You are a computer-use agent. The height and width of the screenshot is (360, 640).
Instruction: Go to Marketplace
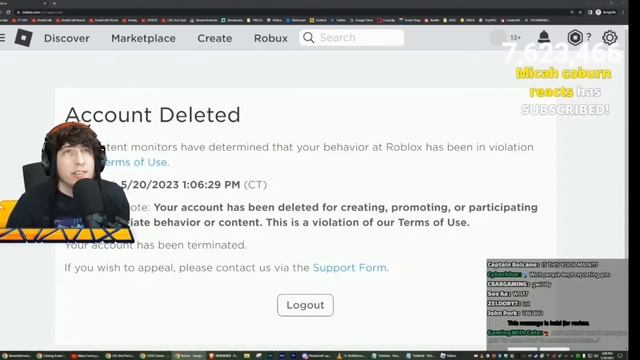(143, 38)
